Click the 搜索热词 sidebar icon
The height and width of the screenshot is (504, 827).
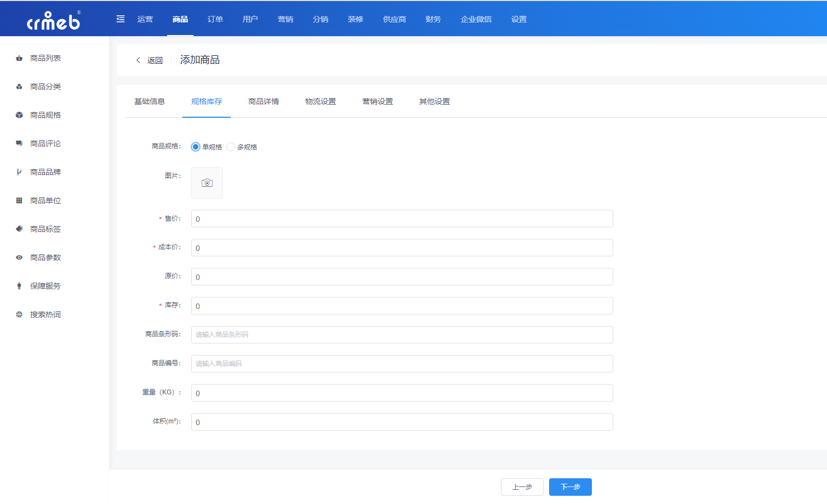click(19, 314)
